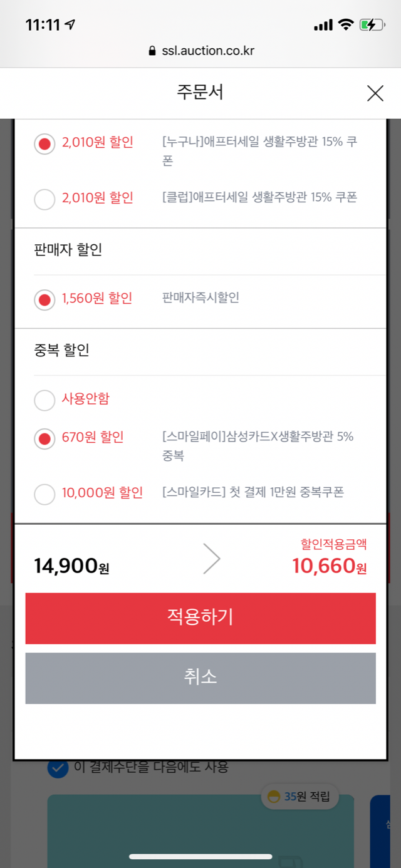The width and height of the screenshot is (401, 868).
Task: Tap the location arrow next to 11:11
Action: pyautogui.click(x=70, y=24)
